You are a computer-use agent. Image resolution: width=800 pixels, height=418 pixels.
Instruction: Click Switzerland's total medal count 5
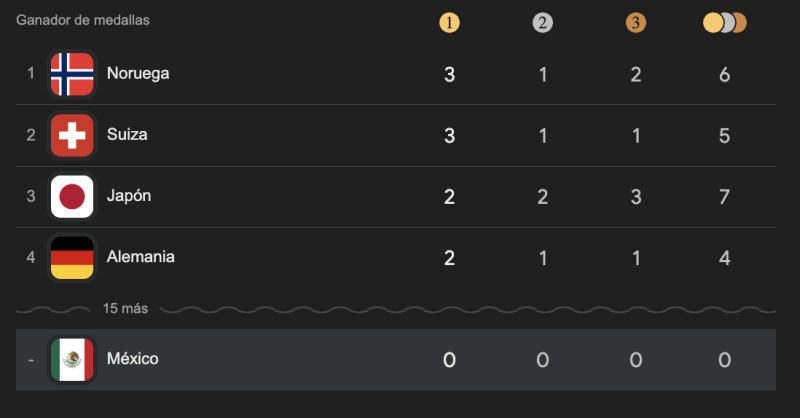[x=725, y=135]
